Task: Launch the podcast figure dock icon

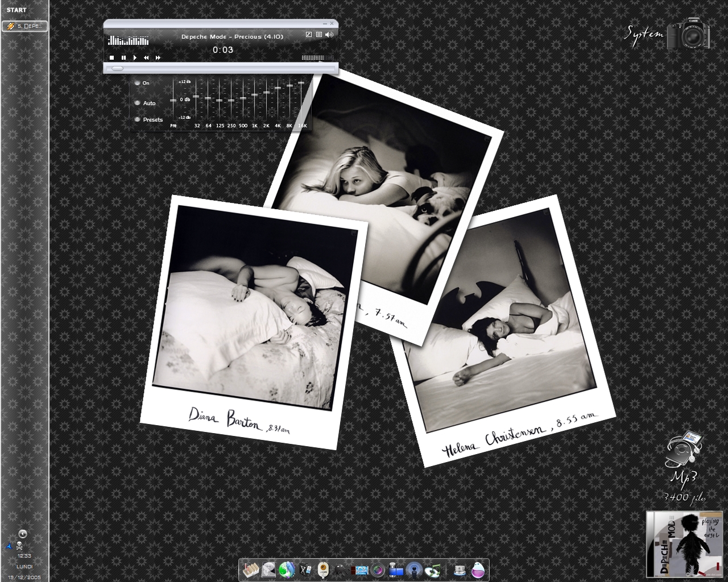Action: 415,570
